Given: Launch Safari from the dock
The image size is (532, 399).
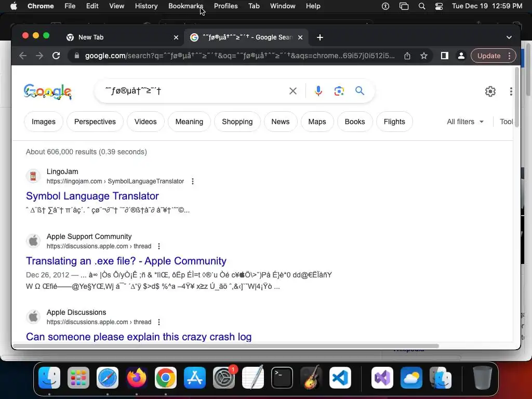Looking at the screenshot, I should [108, 378].
